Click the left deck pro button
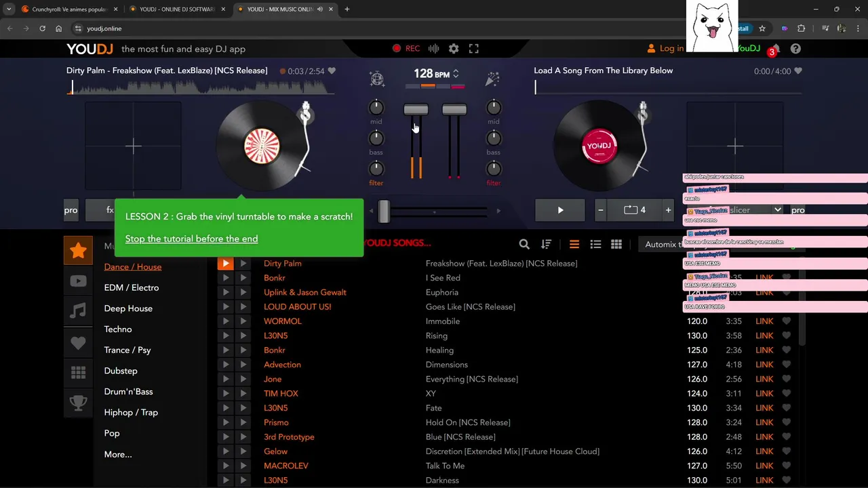Image resolution: width=868 pixels, height=488 pixels. [71, 210]
